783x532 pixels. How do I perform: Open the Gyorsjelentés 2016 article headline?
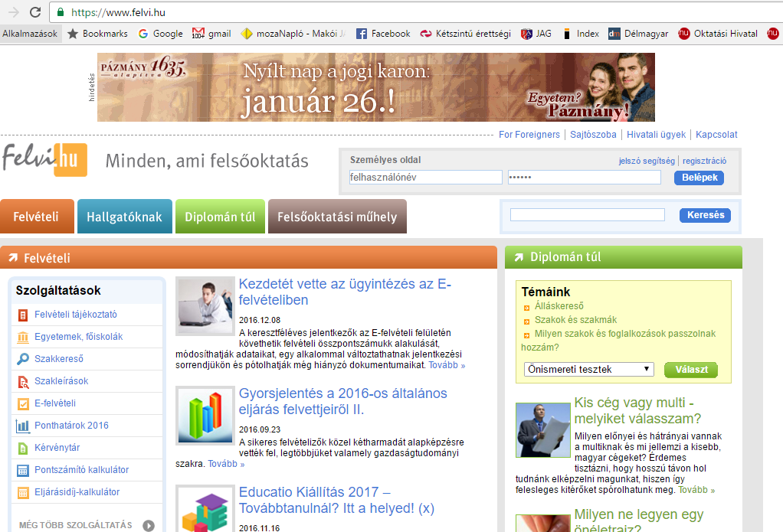(343, 401)
